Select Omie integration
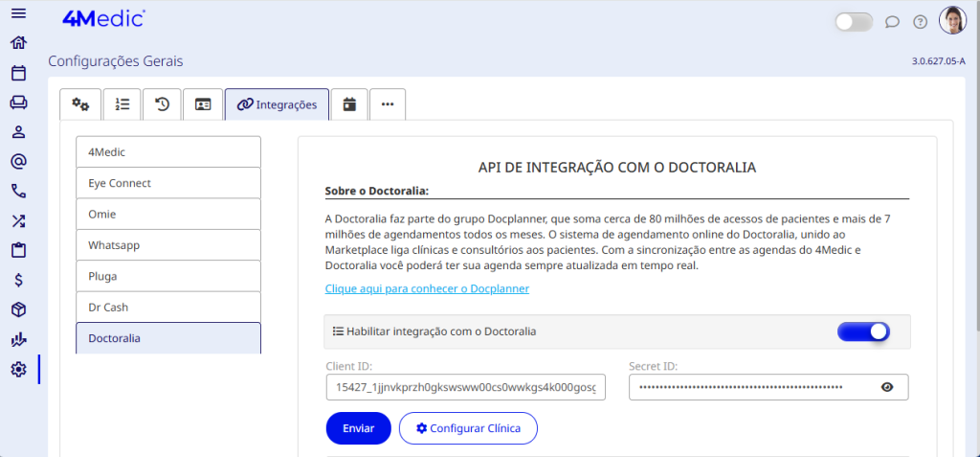 pos(168,214)
